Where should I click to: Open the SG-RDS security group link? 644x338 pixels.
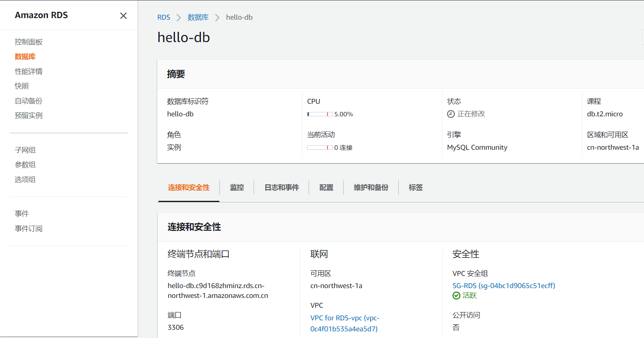[504, 286]
